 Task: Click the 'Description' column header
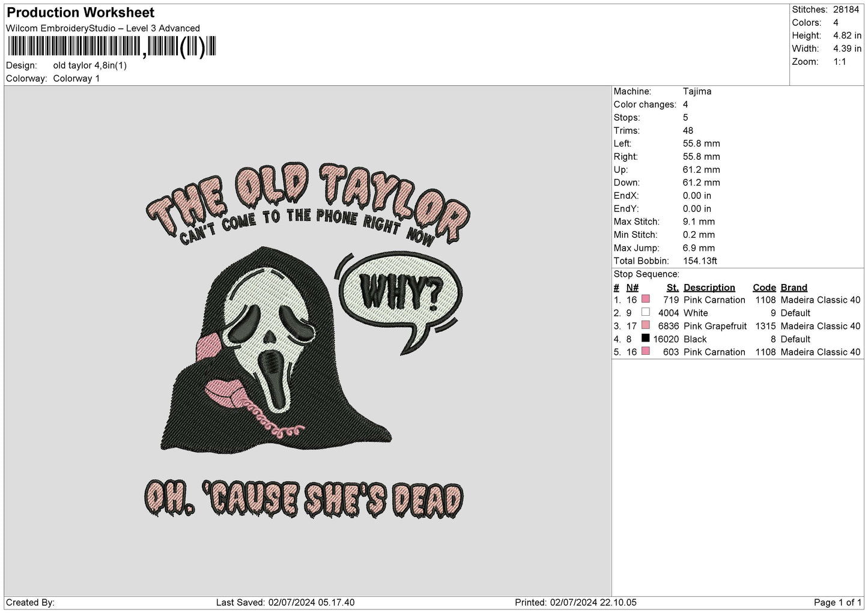tap(709, 287)
